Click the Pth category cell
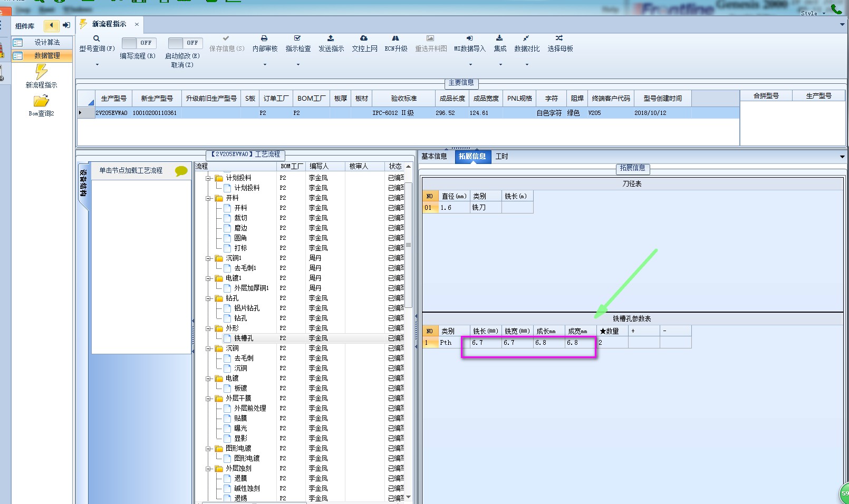 pos(454,343)
